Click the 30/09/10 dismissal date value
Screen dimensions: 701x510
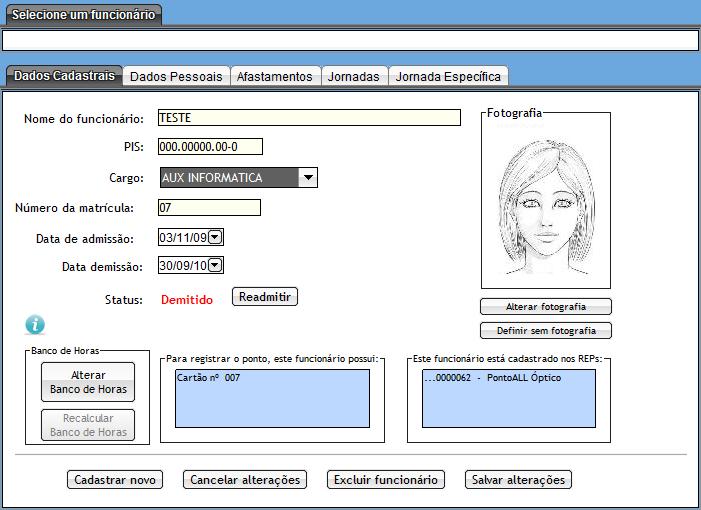coord(183,266)
